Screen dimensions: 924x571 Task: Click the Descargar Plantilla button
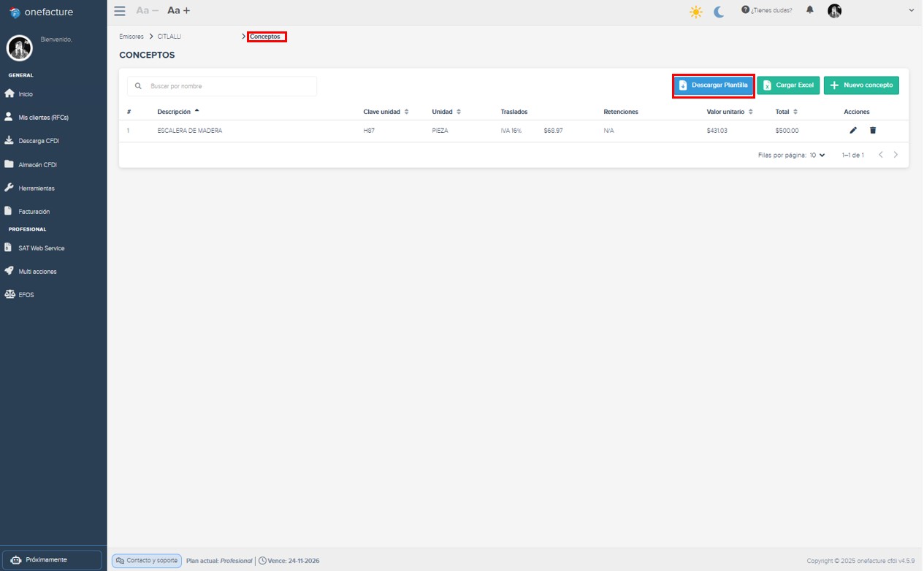point(713,85)
